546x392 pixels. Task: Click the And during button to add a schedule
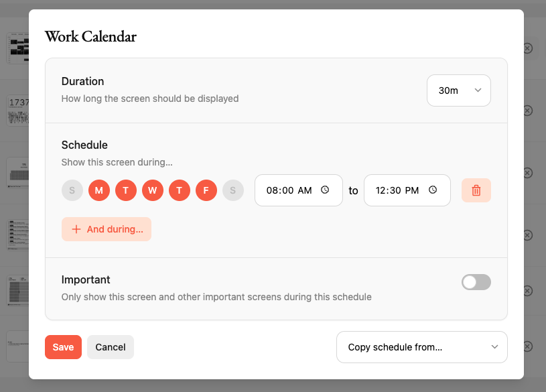[x=106, y=228]
